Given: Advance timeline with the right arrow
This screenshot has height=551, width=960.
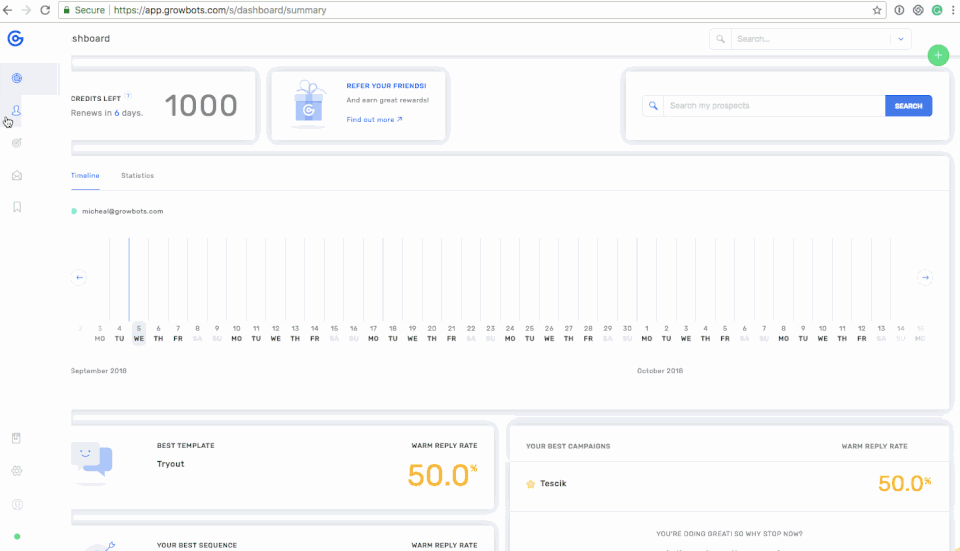Looking at the screenshot, I should [x=925, y=277].
